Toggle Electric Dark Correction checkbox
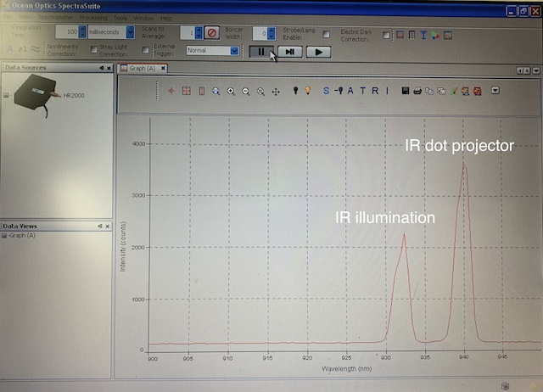This screenshot has width=543, height=392. point(386,35)
